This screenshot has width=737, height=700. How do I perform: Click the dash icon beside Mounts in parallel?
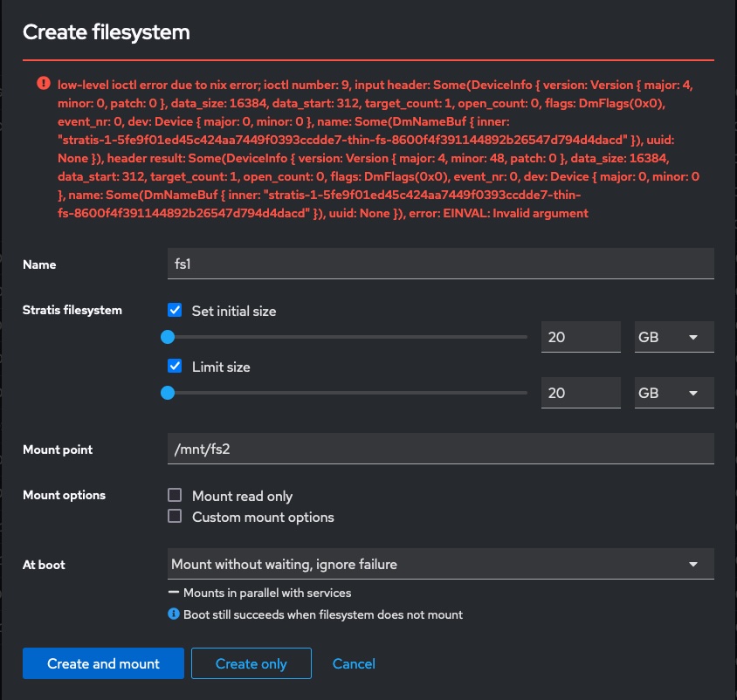174,593
